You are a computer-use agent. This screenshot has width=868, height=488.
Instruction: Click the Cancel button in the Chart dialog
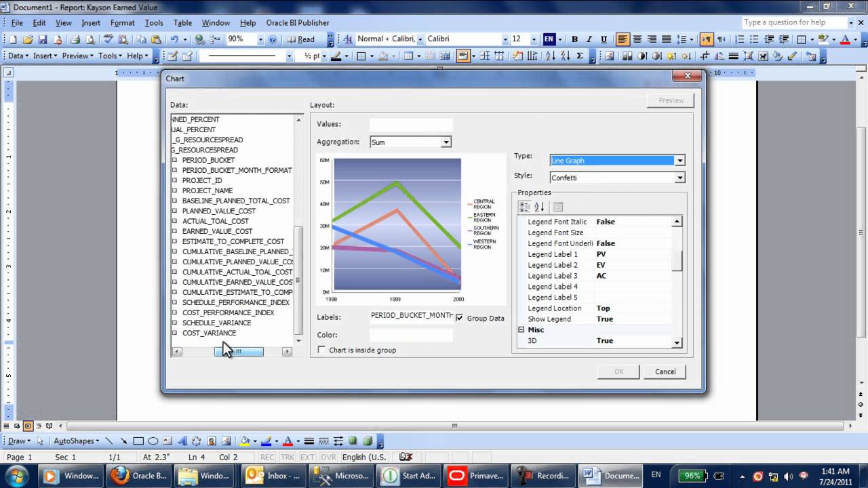pos(665,371)
